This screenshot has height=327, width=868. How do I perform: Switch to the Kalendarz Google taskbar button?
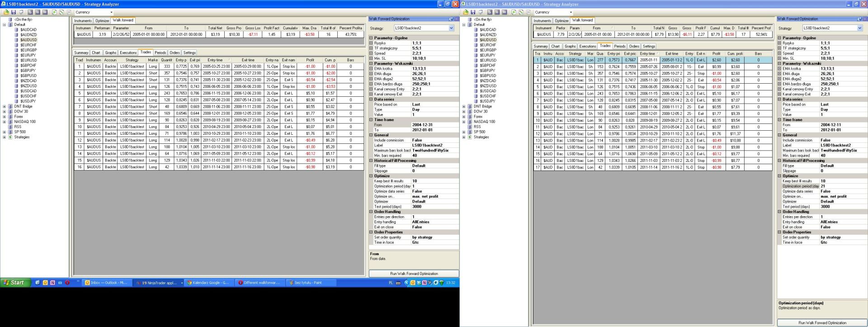pos(210,283)
